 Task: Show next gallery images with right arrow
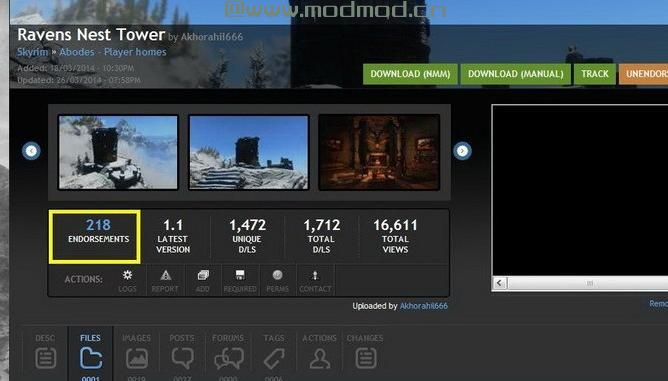pos(462,151)
